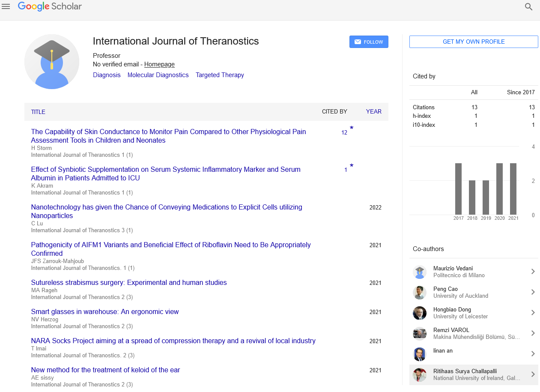Click year 2022 of Nanotechnology article
Image resolution: width=540 pixels, height=392 pixels.
(376, 208)
